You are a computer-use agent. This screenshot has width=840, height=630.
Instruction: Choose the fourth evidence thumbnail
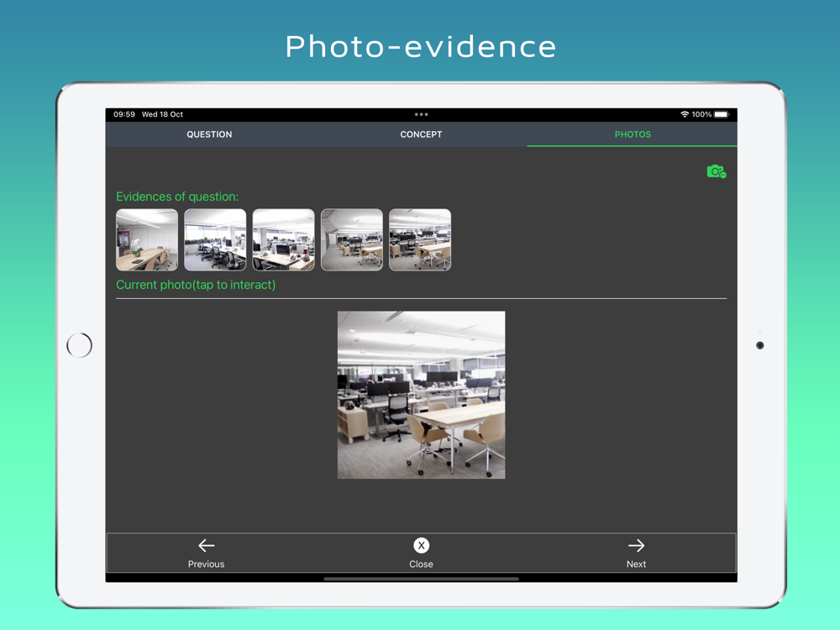tap(351, 239)
